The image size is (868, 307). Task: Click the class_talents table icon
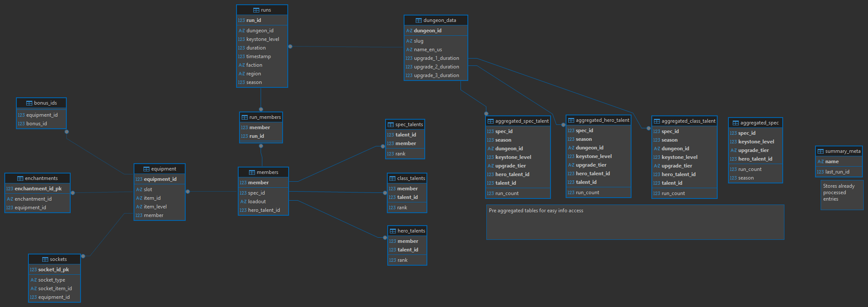[392, 178]
